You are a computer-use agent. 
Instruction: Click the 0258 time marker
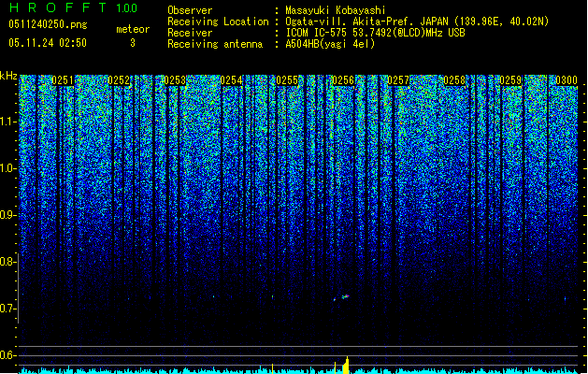(454, 80)
